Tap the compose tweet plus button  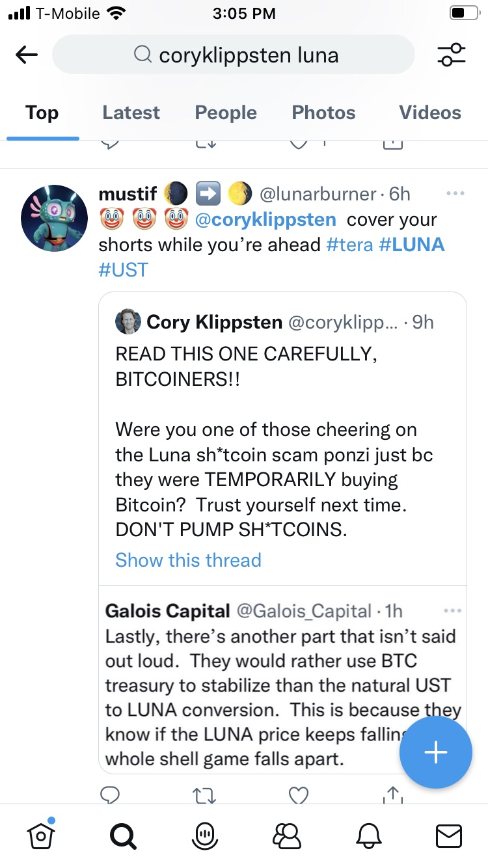click(435, 752)
